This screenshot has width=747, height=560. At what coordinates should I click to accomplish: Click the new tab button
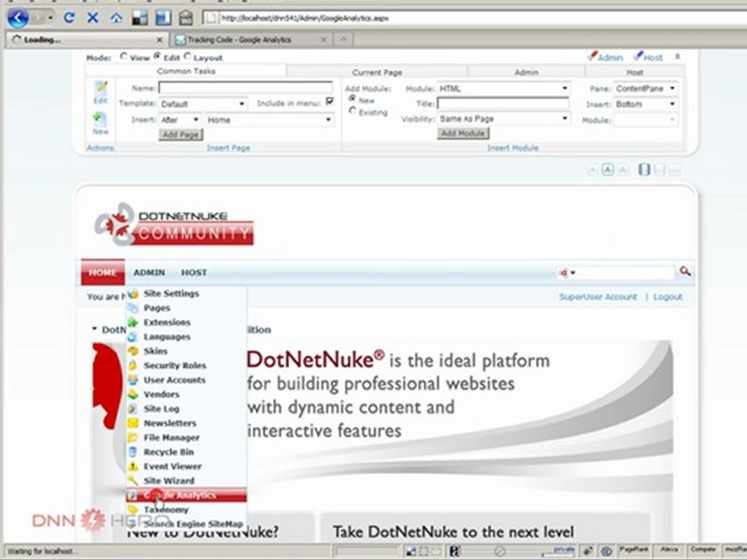coord(343,40)
